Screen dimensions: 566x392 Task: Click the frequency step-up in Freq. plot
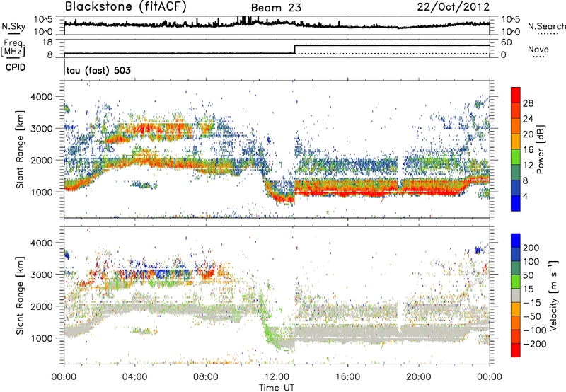click(x=295, y=50)
